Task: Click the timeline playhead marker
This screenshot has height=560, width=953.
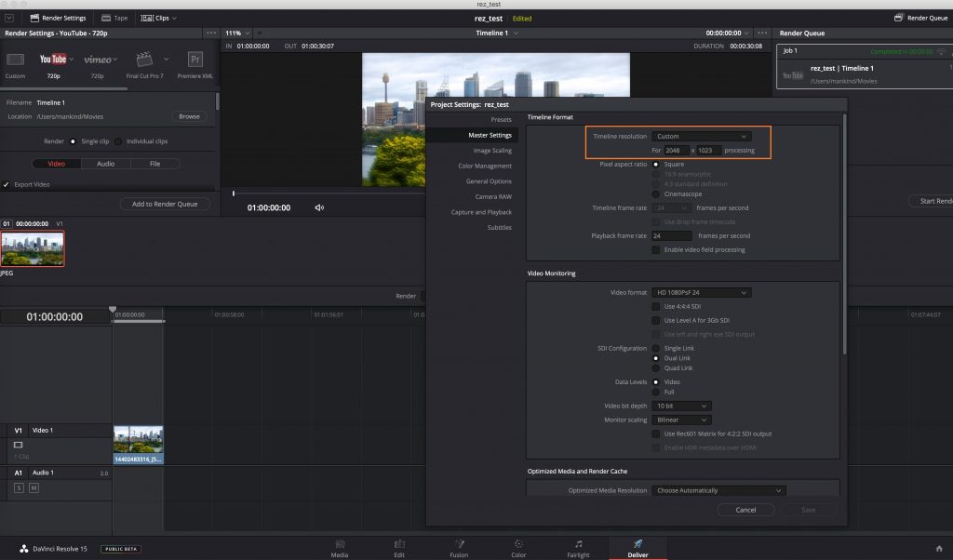Action: pyautogui.click(x=113, y=310)
